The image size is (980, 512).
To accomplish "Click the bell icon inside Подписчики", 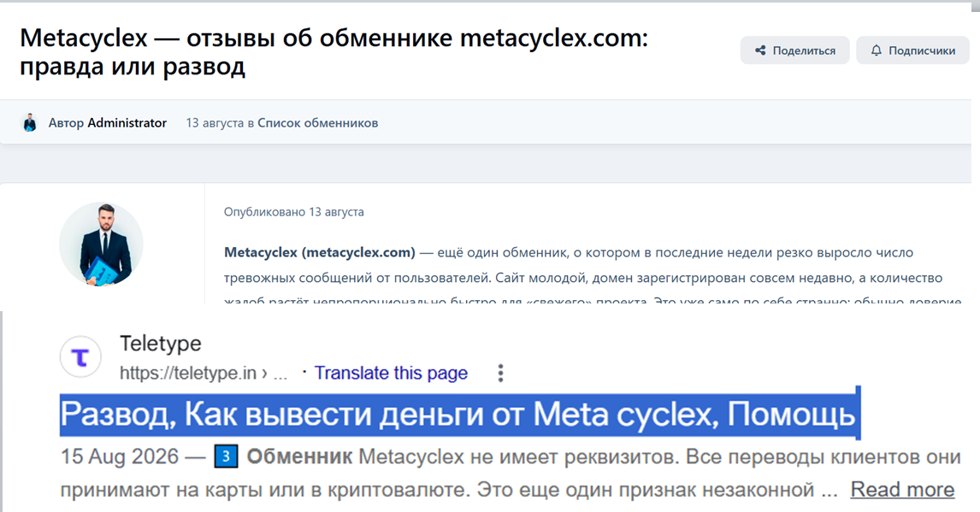I will [877, 50].
